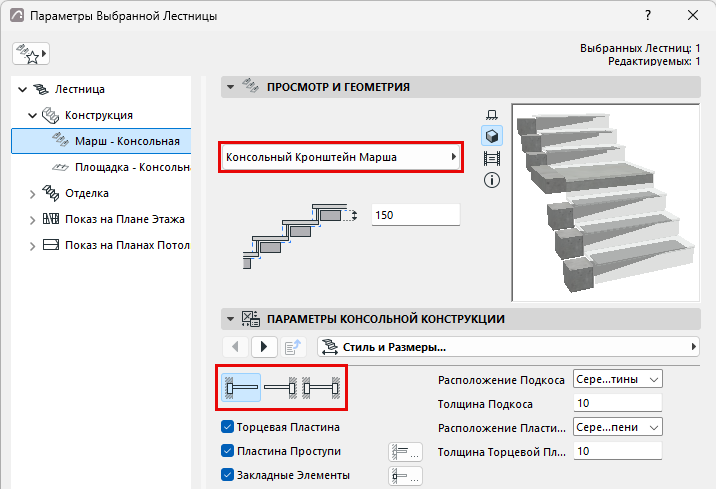Collapse the Конструкция tree node
Image resolution: width=716 pixels, height=489 pixels.
coord(32,116)
